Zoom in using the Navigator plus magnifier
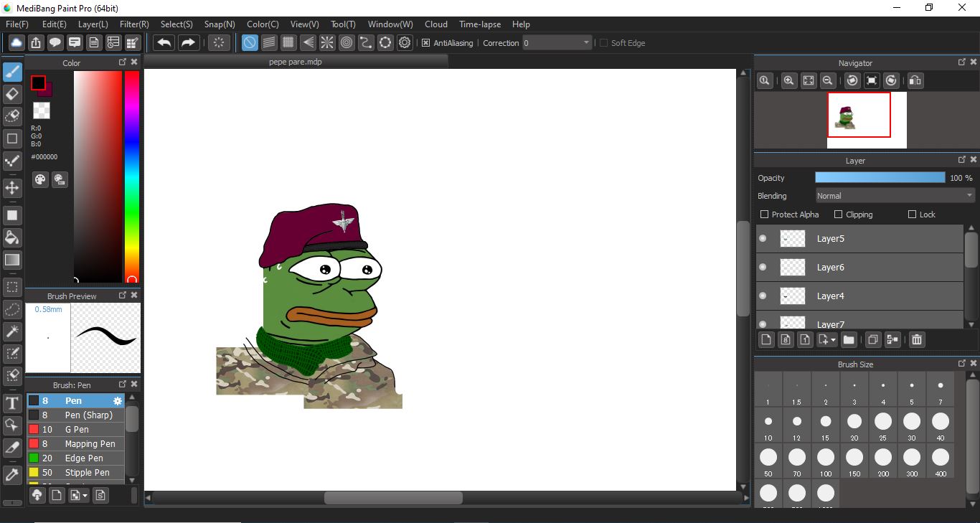The image size is (980, 523). tap(789, 80)
